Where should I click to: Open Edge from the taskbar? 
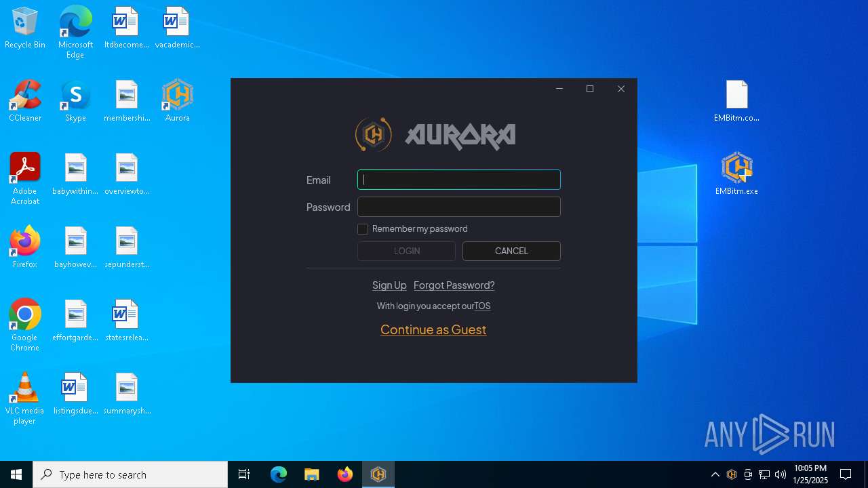click(279, 474)
